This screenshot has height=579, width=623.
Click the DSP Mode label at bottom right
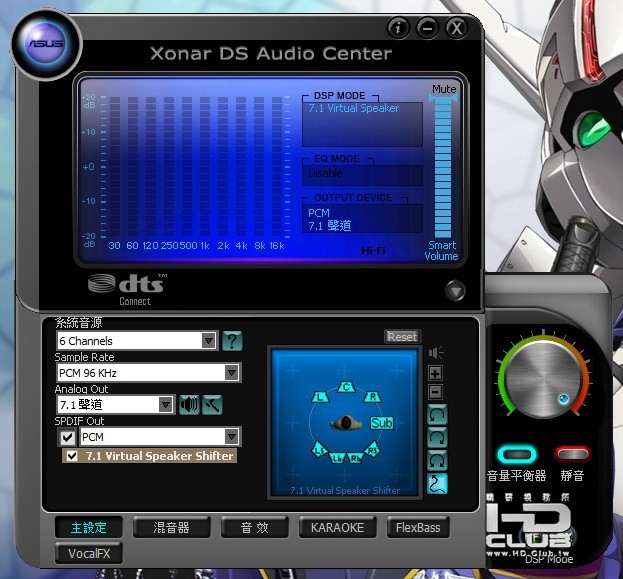pyautogui.click(x=549, y=559)
